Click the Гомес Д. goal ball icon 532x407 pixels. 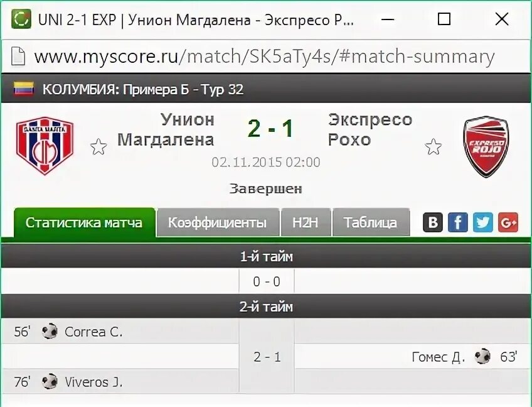[482, 356]
